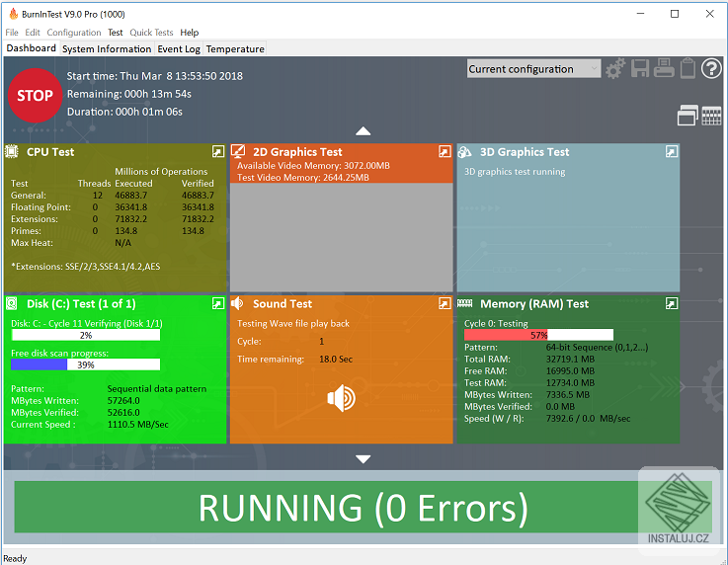Image resolution: width=728 pixels, height=565 pixels.
Task: Copy results using the clipboard icon
Action: [688, 68]
